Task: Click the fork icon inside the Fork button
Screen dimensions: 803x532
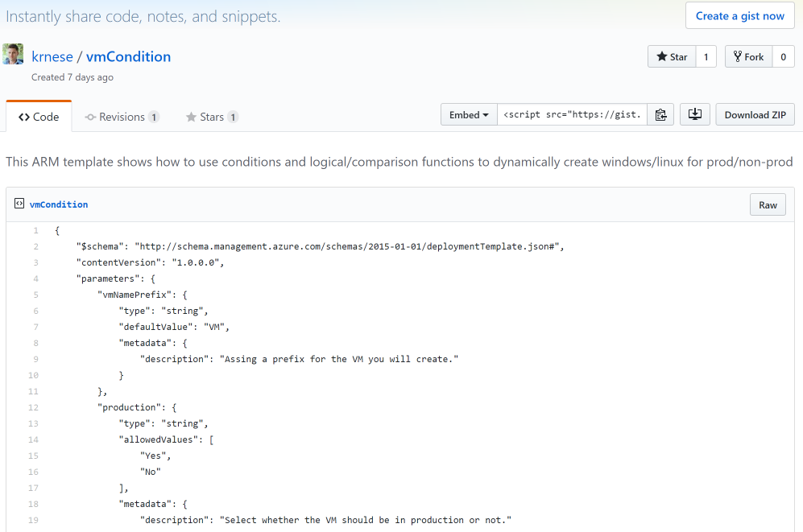Action: point(739,56)
